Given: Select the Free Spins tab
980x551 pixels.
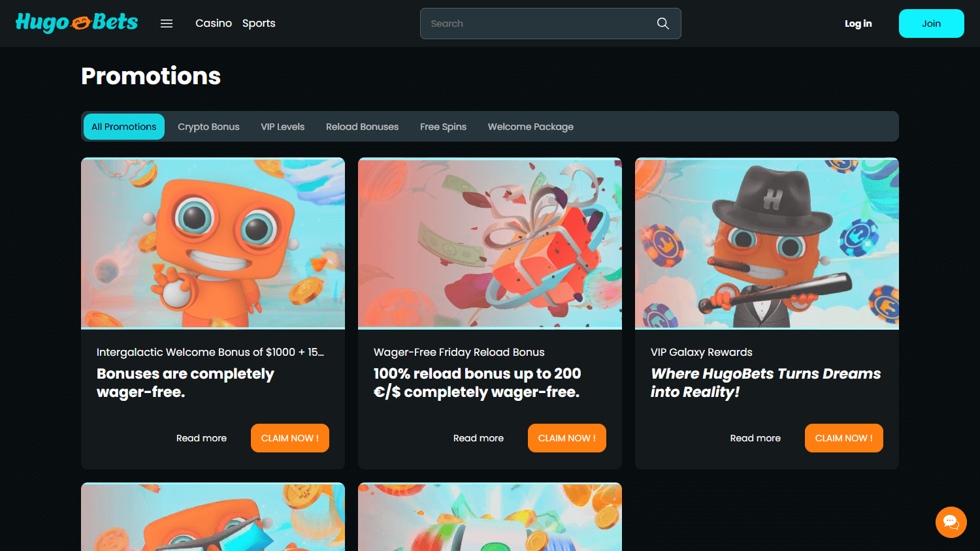Looking at the screenshot, I should point(443,127).
